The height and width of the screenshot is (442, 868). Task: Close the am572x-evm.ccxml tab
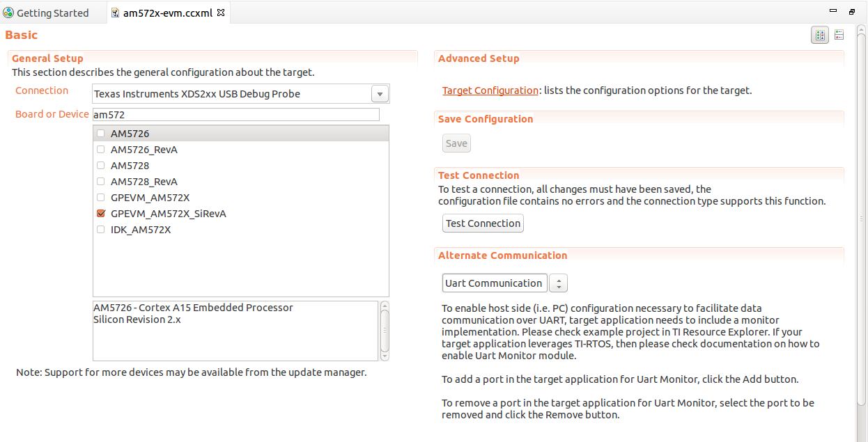click(x=222, y=13)
